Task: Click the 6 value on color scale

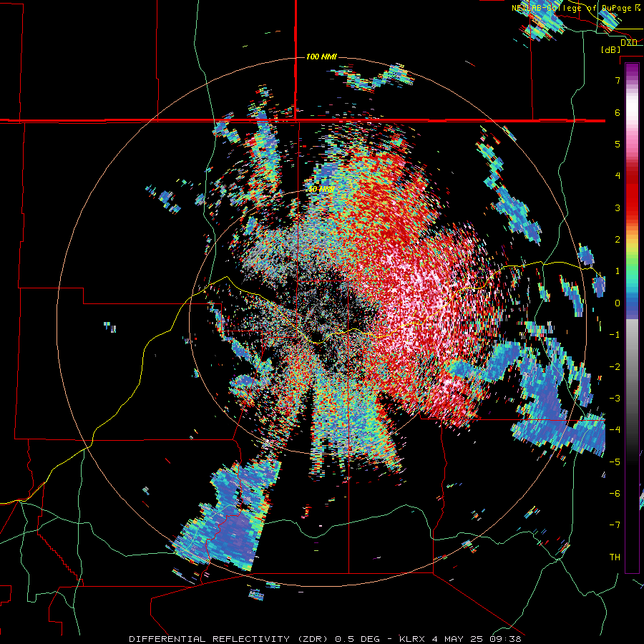Action: tap(618, 112)
